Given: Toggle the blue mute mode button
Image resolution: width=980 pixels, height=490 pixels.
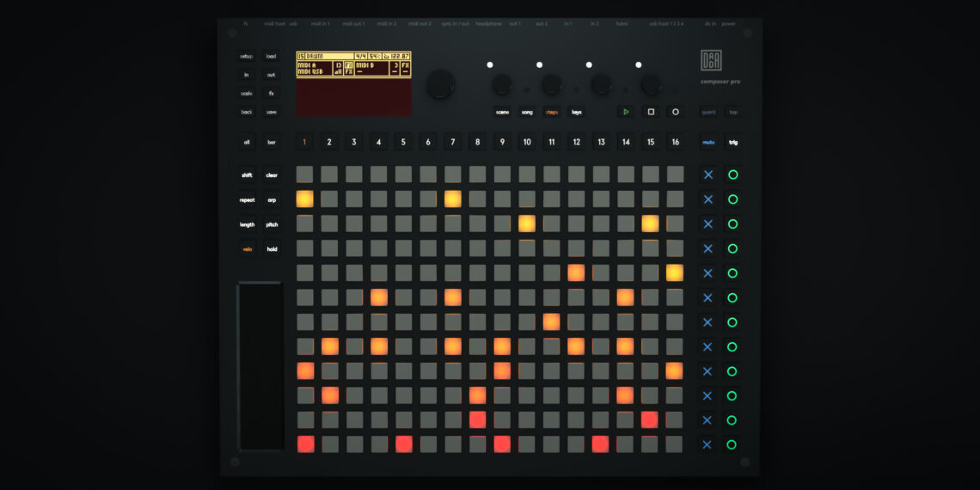Looking at the screenshot, I should 708,142.
